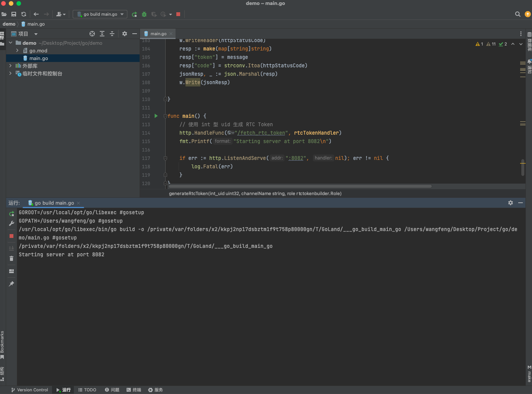Open the project panel settings gear
The width and height of the screenshot is (532, 394).
pos(125,34)
